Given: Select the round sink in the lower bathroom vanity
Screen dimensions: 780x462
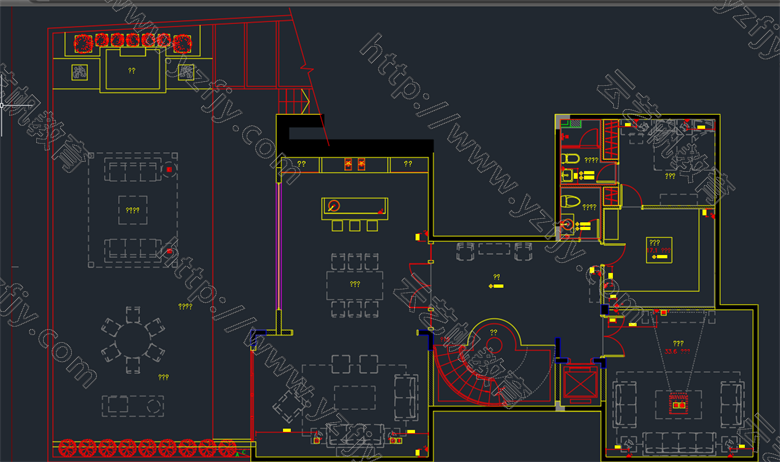Looking at the screenshot, I should click(566, 224).
